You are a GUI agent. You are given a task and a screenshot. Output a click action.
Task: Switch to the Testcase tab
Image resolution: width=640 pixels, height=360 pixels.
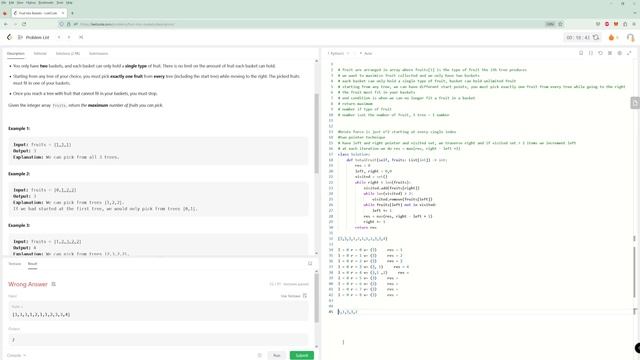click(x=15, y=264)
